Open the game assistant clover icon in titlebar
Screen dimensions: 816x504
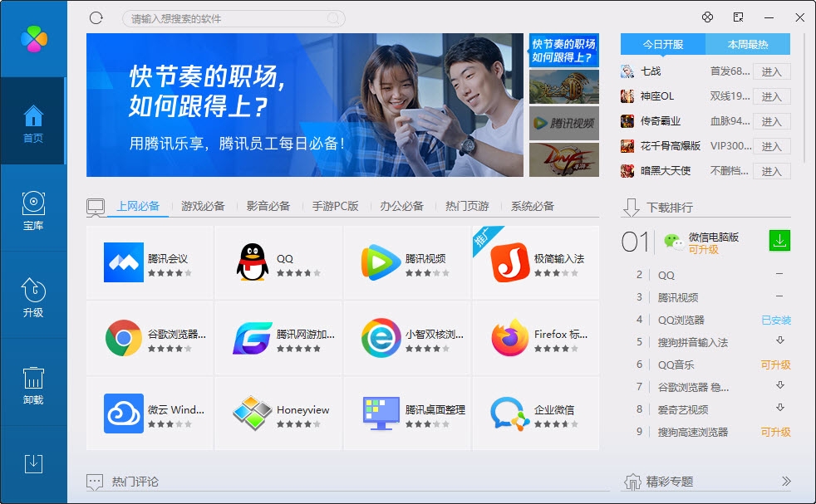click(x=708, y=17)
